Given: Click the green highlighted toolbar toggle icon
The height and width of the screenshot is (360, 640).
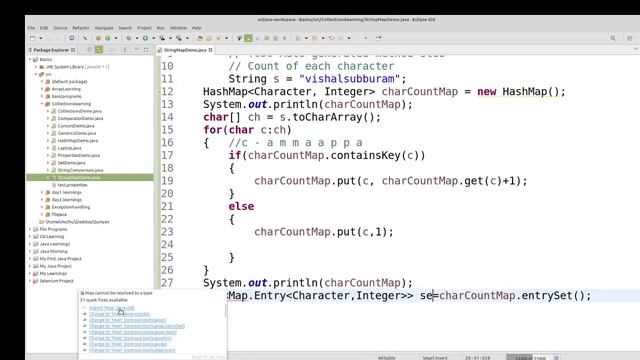Looking at the screenshot, I should tap(248, 38).
